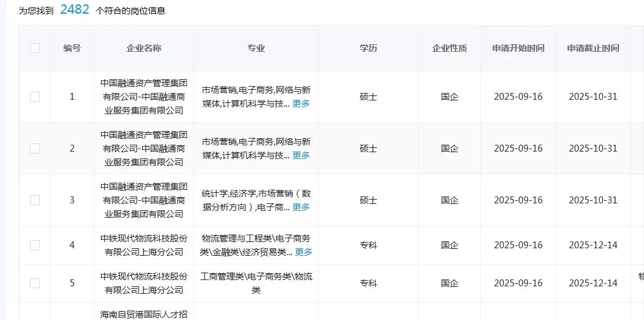Click the number 4 in 编号 column

click(72, 245)
